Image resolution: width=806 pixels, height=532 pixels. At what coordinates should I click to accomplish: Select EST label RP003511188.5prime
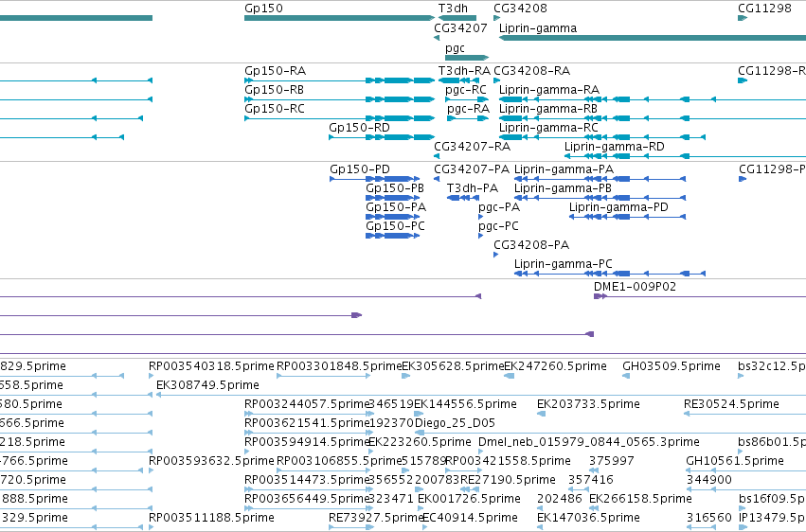point(211,518)
